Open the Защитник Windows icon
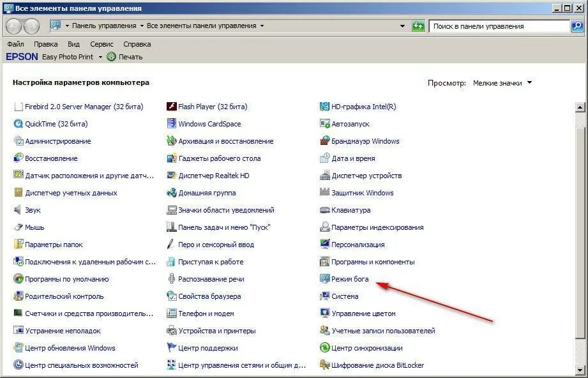This screenshot has width=588, height=378. [x=324, y=193]
